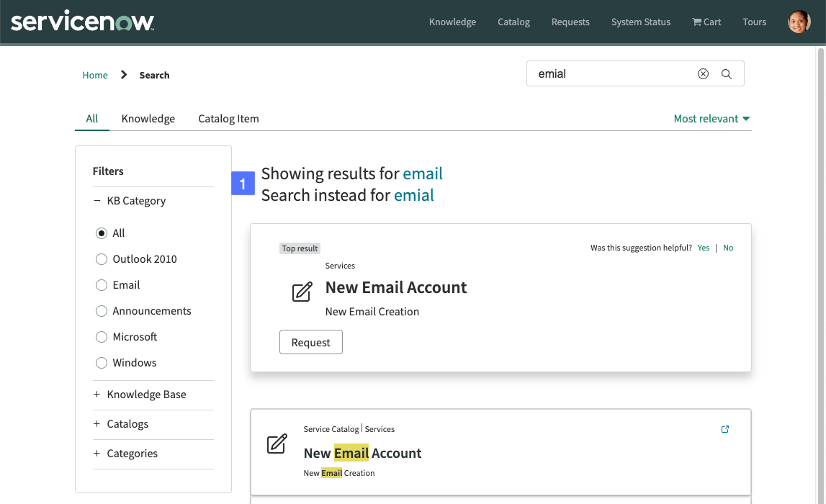
Task: Choose the Microsoft radio button
Action: [102, 336]
